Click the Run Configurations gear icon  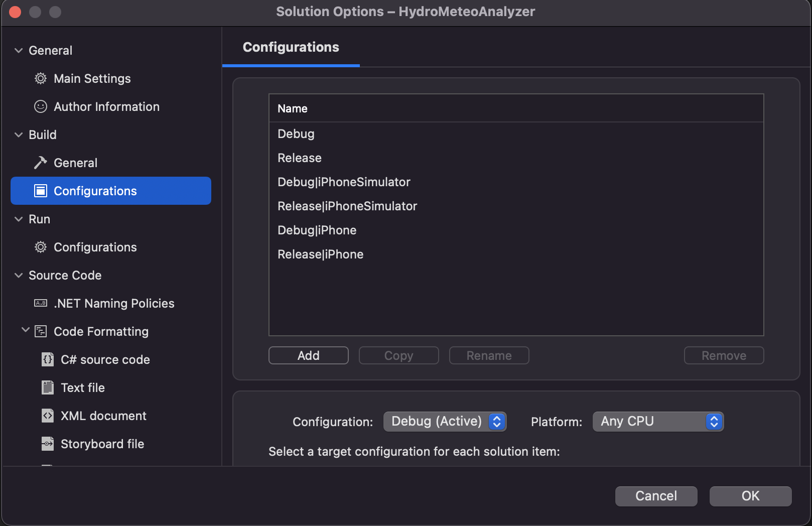pyautogui.click(x=41, y=247)
